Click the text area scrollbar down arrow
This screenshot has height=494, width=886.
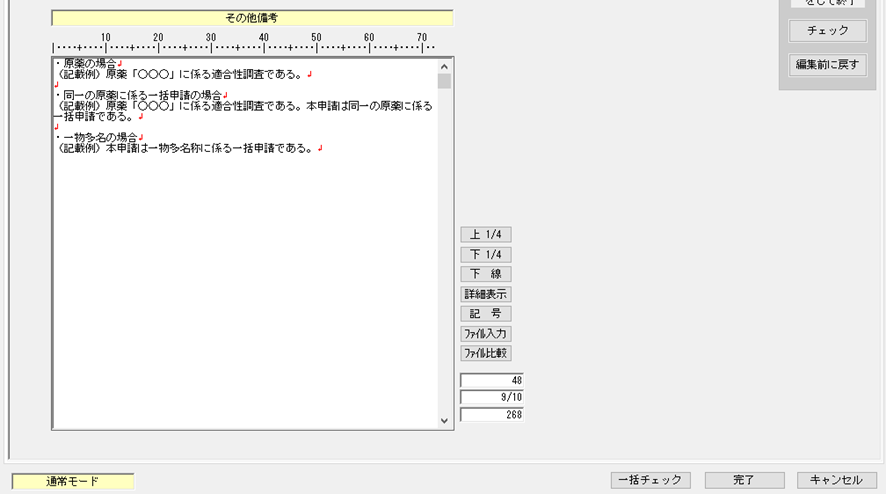(445, 421)
